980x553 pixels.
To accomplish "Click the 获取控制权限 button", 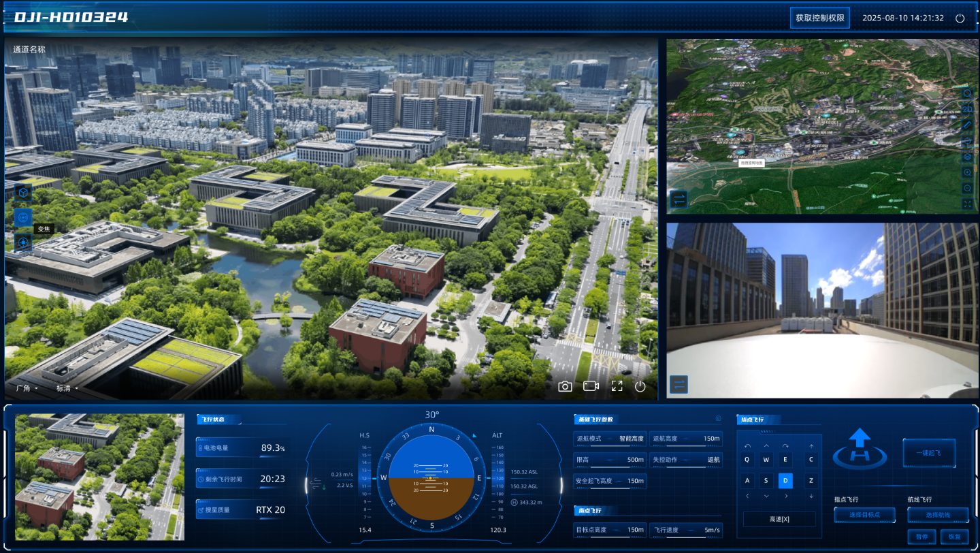I will click(x=819, y=18).
